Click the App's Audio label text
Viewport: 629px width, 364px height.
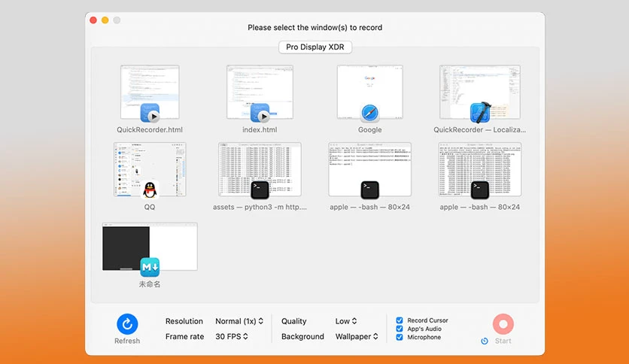[424, 329]
